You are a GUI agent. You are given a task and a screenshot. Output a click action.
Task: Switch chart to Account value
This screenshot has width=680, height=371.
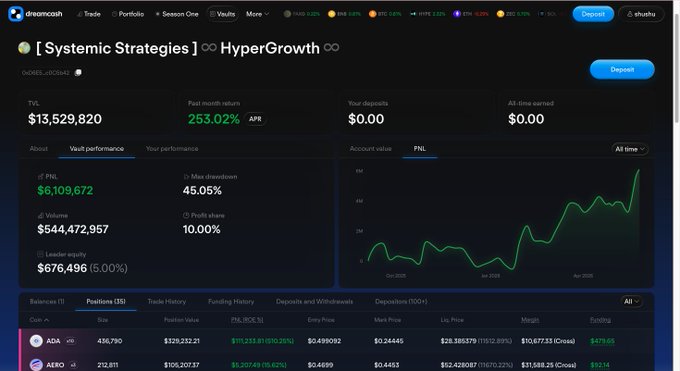pos(370,148)
